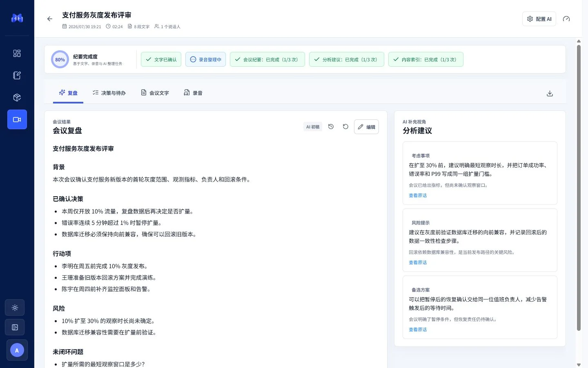Click the 备选方案 card heading
Screen dimensions: 588x368
coord(421,290)
